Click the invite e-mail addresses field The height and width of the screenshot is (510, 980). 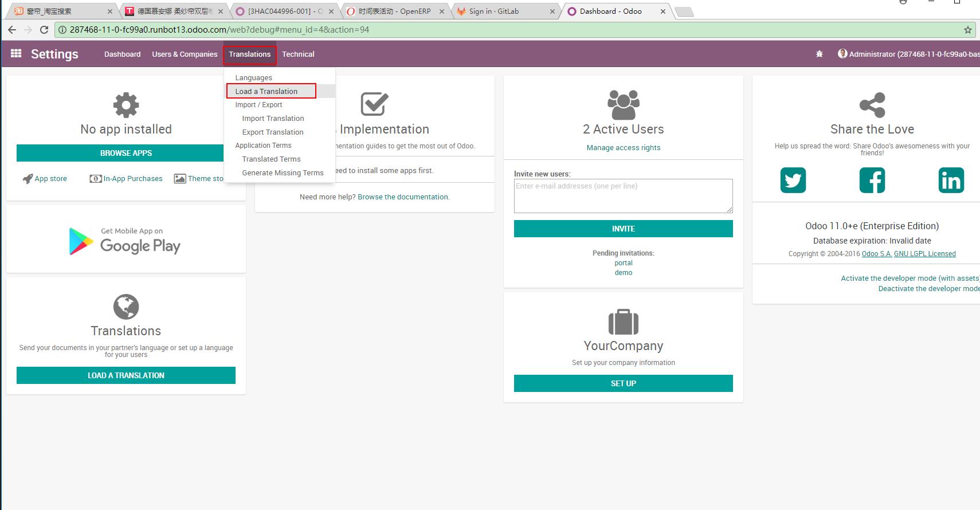tap(623, 195)
